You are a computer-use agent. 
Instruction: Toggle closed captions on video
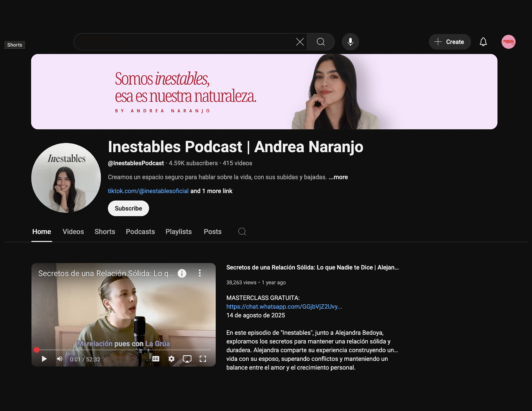[156, 359]
